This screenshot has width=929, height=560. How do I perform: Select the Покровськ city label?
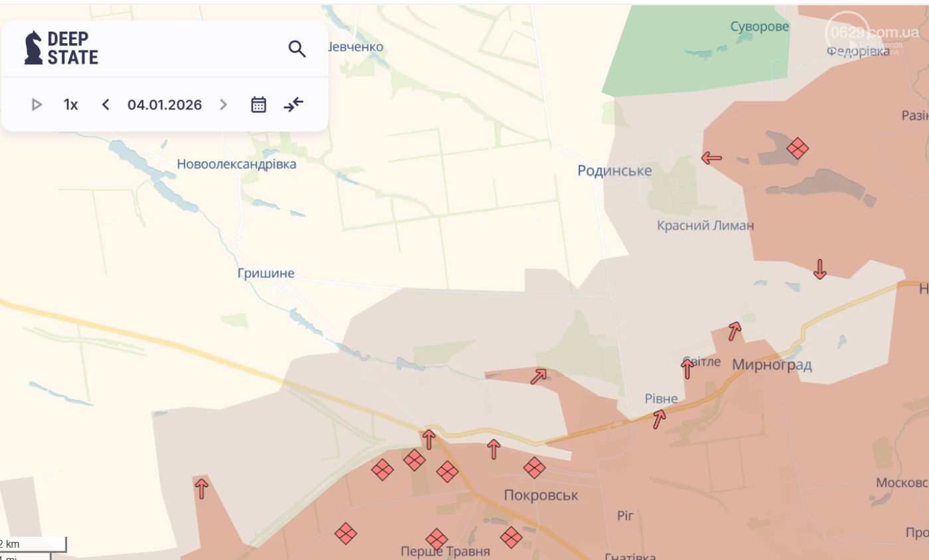(x=541, y=495)
